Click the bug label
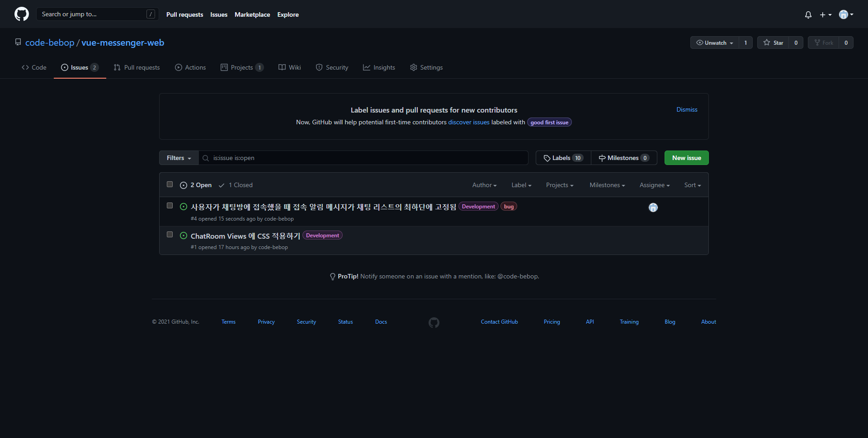The width and height of the screenshot is (868, 438). click(x=509, y=207)
